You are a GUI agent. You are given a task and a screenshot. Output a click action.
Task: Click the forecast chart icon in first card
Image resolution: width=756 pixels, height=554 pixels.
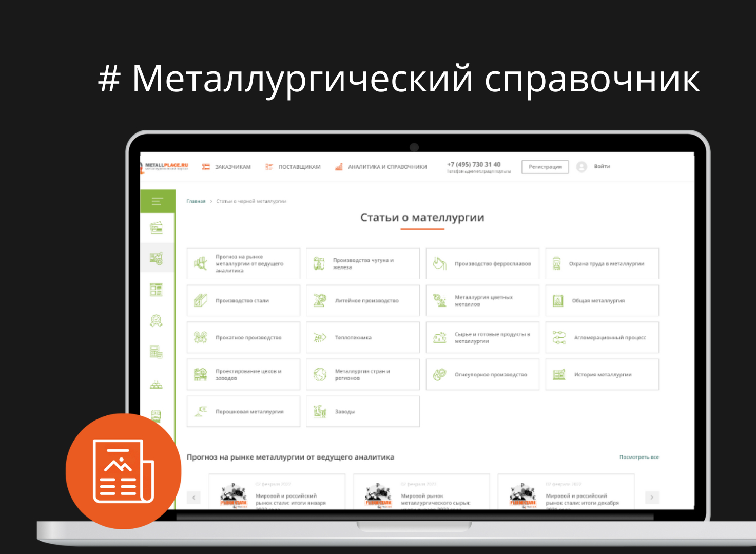tap(200, 264)
